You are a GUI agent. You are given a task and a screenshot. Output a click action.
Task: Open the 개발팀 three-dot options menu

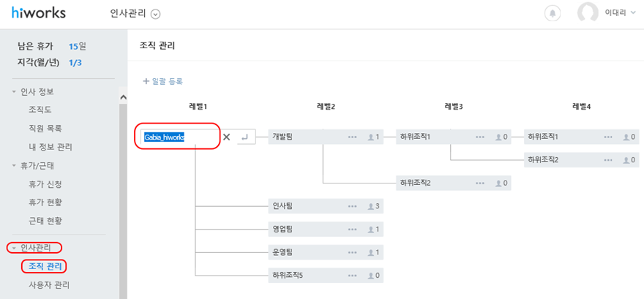tap(352, 137)
